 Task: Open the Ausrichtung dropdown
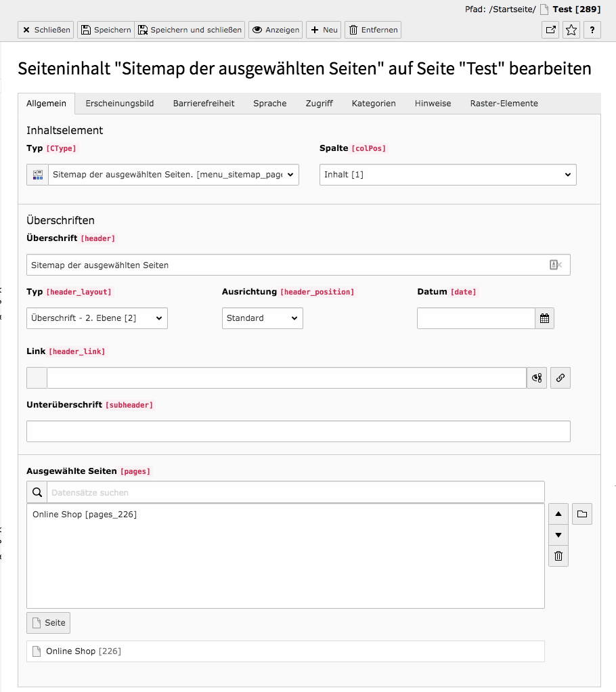[263, 318]
